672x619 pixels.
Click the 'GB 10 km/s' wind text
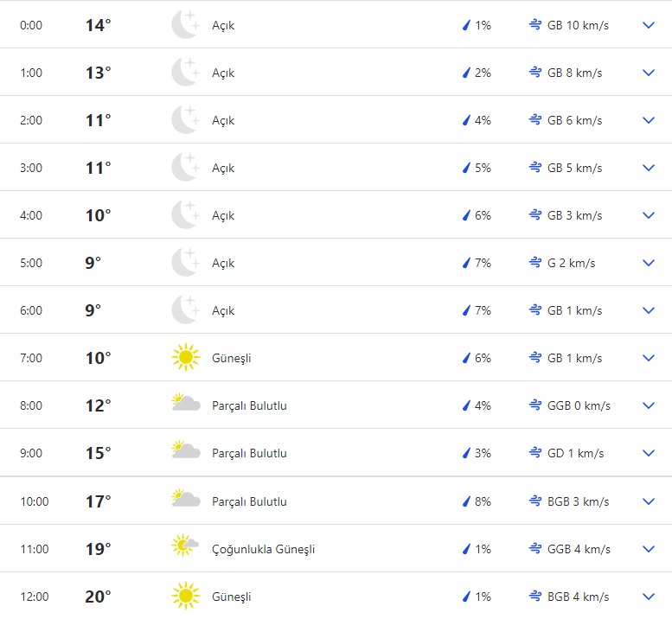(578, 25)
